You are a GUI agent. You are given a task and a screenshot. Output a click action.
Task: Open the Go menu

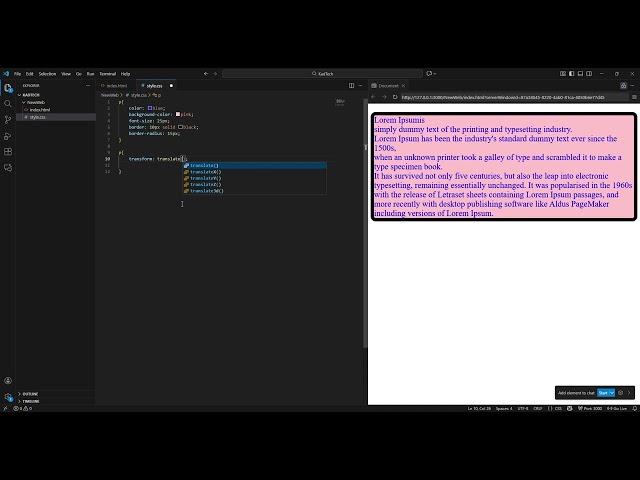79,74
